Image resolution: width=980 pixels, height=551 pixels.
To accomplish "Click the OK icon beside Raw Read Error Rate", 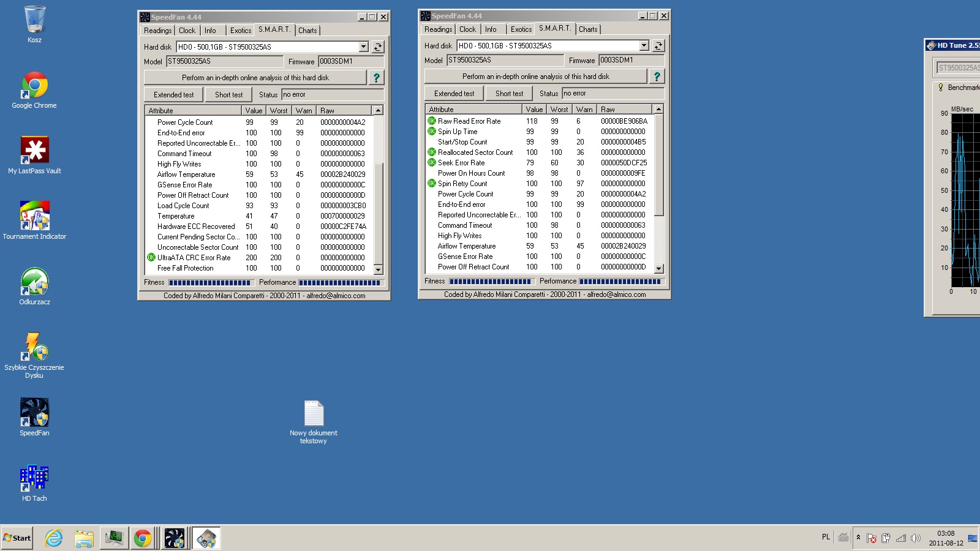I will [432, 121].
